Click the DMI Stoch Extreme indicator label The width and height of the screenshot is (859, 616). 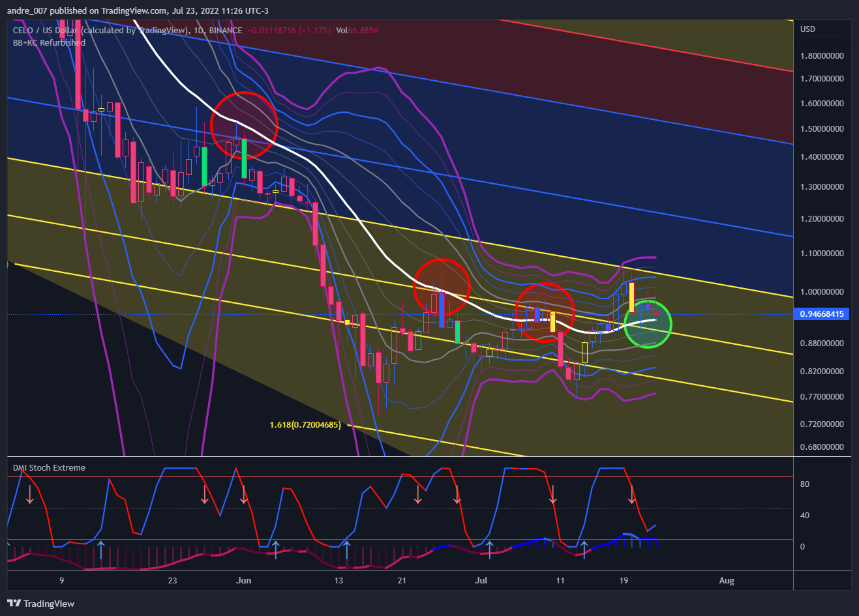coord(49,468)
